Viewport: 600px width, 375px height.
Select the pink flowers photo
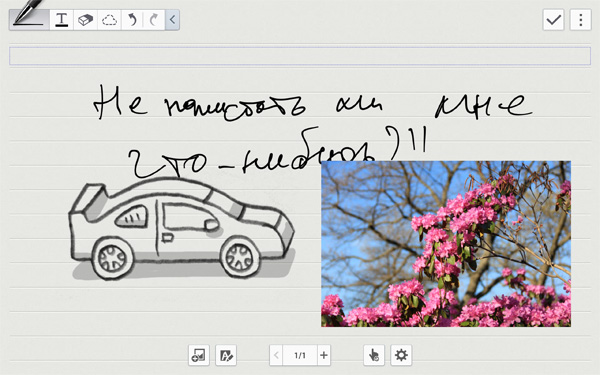446,244
